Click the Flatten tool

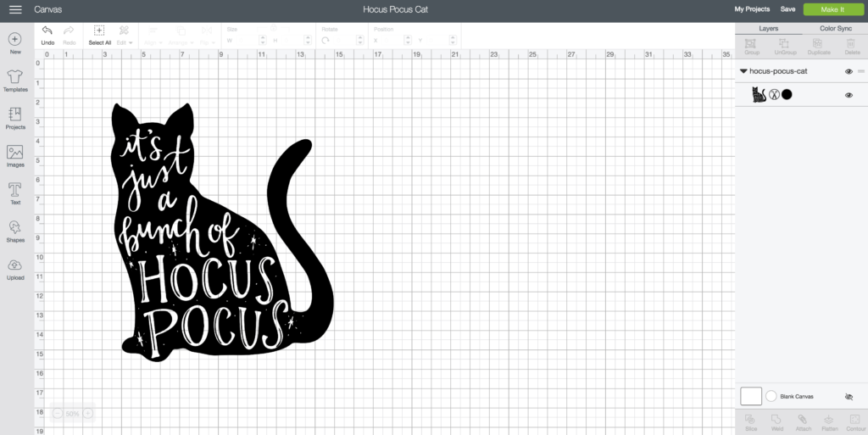[829, 423]
